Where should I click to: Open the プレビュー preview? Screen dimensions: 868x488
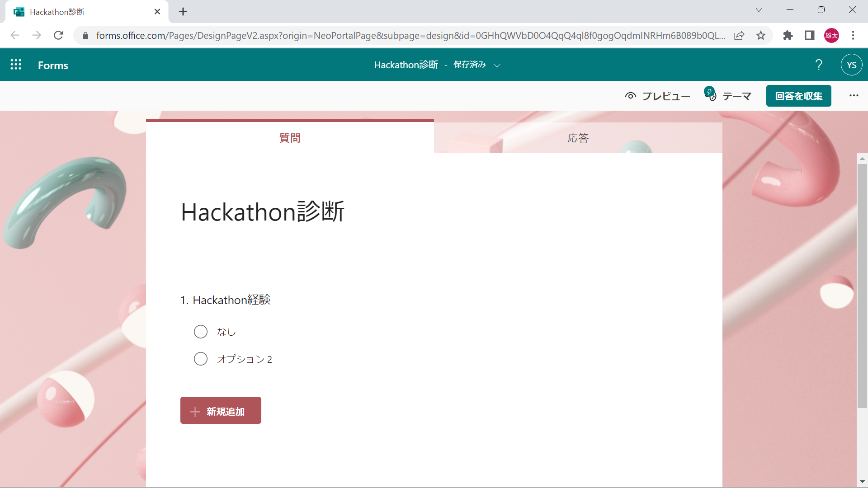coord(657,96)
